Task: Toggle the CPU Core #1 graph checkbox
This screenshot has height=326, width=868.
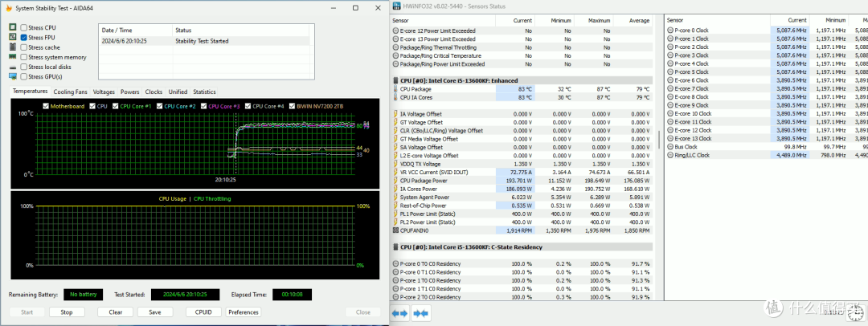Action: pyautogui.click(x=116, y=106)
